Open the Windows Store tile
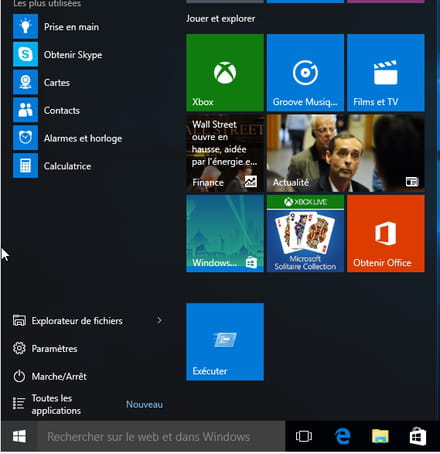440x454 pixels. point(225,234)
